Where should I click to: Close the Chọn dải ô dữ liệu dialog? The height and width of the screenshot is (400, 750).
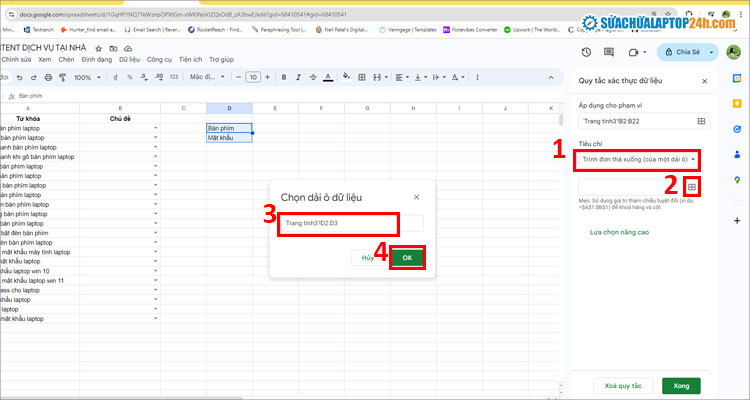pyautogui.click(x=417, y=197)
